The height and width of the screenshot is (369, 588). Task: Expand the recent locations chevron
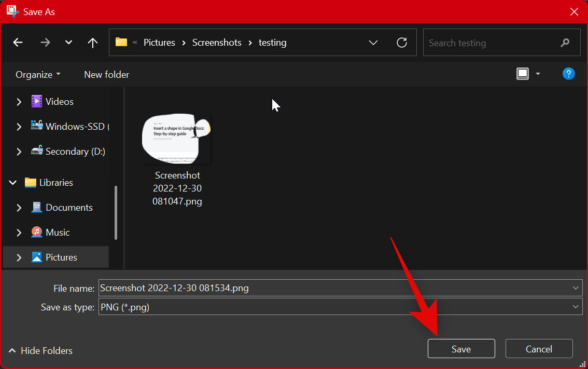(68, 43)
